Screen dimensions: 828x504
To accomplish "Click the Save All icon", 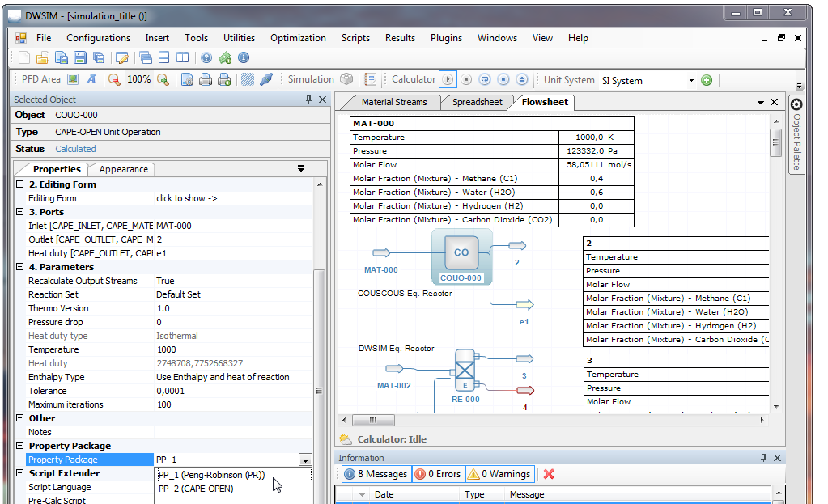I will 98,57.
